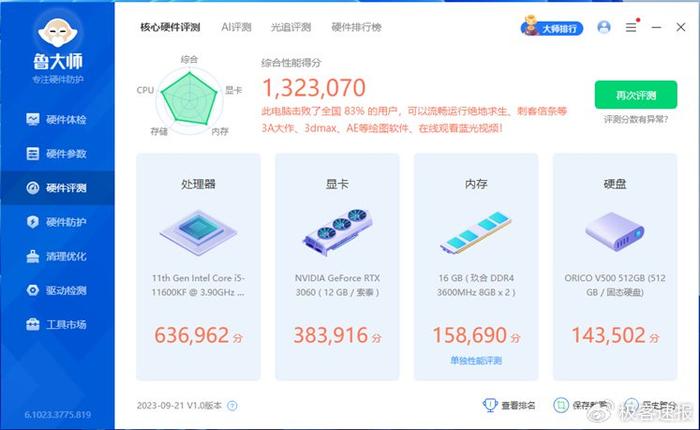The width and height of the screenshot is (700, 430).
Task: Click the 鲁大师 mascot logo
Action: click(58, 32)
